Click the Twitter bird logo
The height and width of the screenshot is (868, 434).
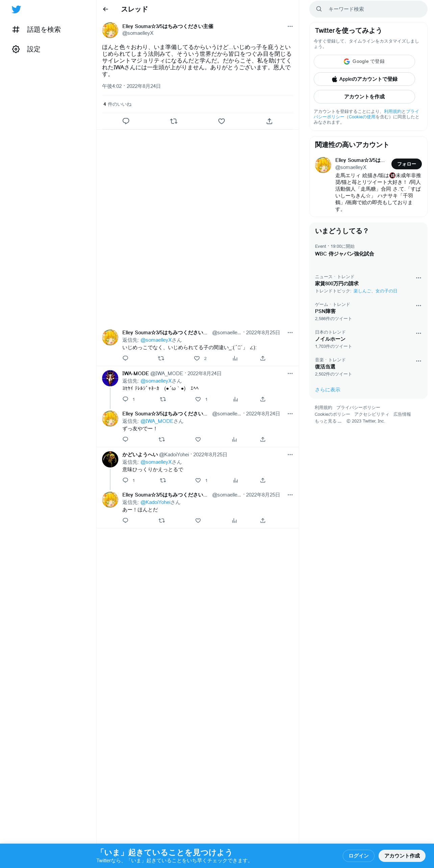pyautogui.click(x=16, y=9)
